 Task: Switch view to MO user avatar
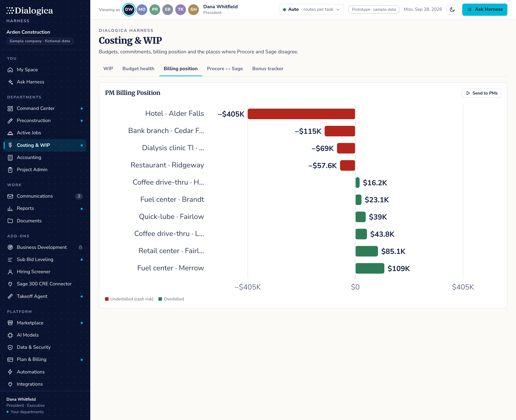(142, 10)
